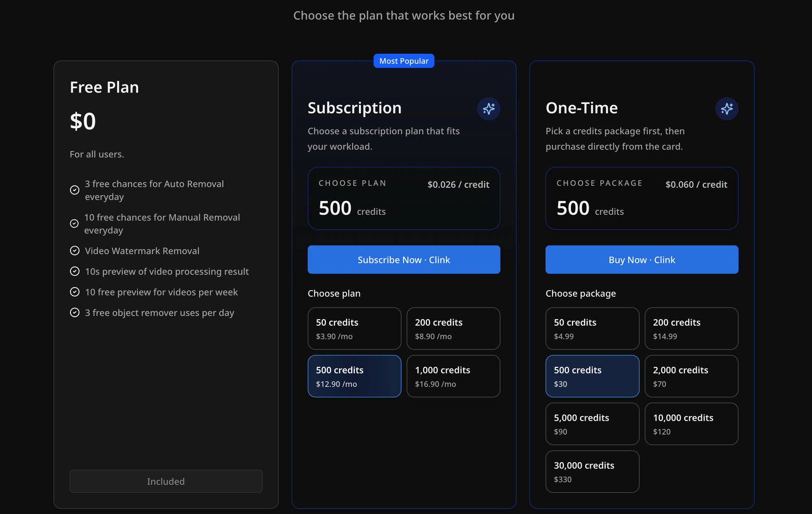The height and width of the screenshot is (514, 812).
Task: Click Buy Now · Clink button
Action: 642,260
